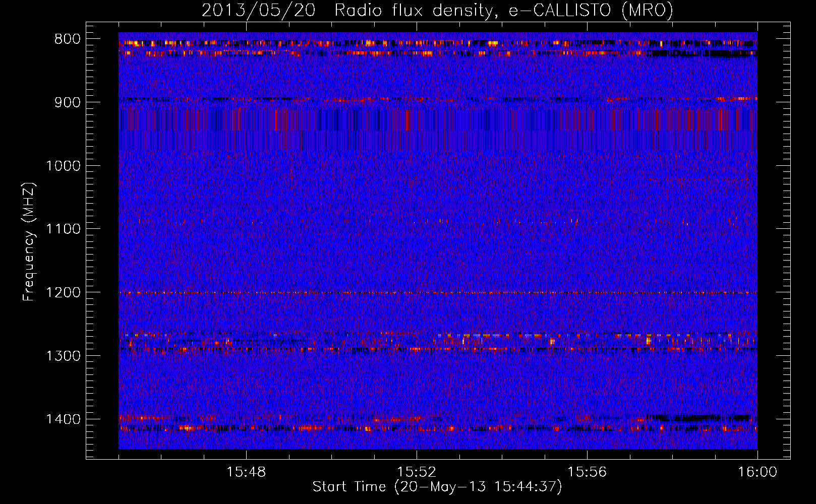Click the 15:52 time tick label

[x=417, y=472]
